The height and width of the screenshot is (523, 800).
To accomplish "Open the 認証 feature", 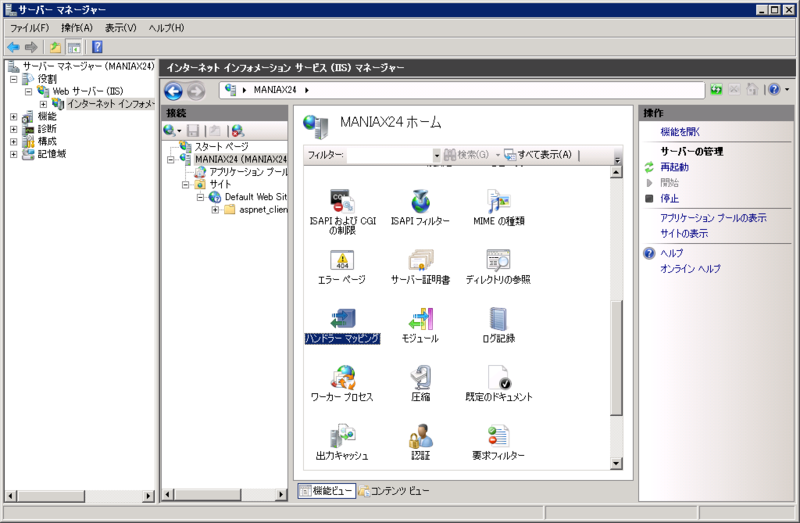I will tap(420, 442).
